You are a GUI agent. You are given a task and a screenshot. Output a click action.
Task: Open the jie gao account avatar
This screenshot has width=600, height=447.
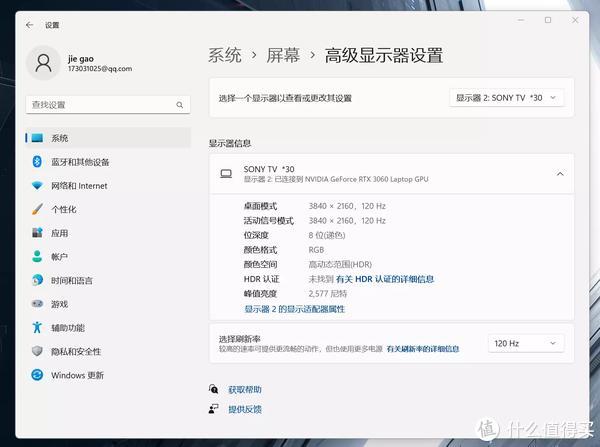[x=43, y=63]
